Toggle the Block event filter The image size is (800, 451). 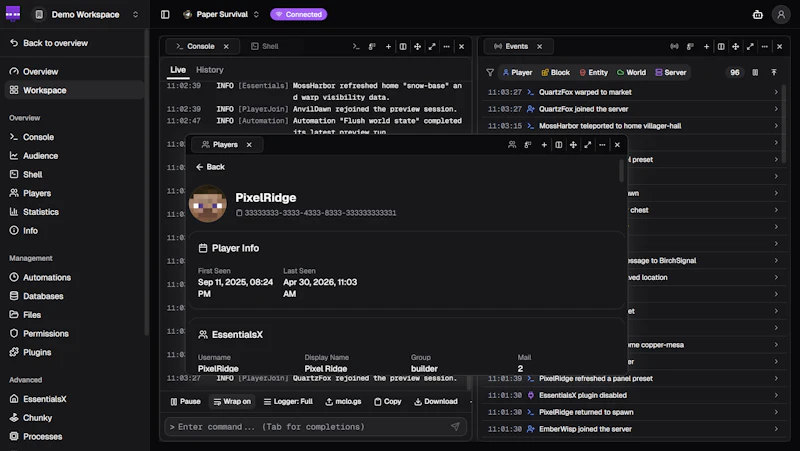(x=556, y=72)
